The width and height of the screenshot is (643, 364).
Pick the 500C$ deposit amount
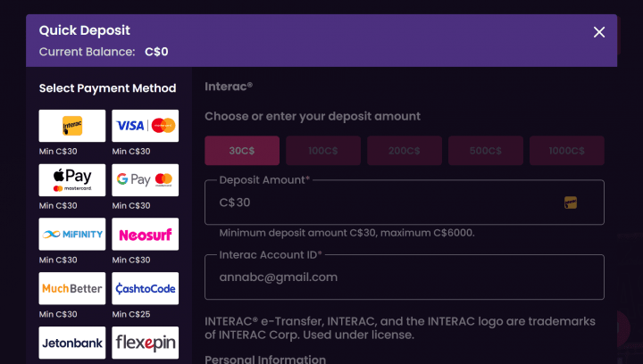point(485,151)
